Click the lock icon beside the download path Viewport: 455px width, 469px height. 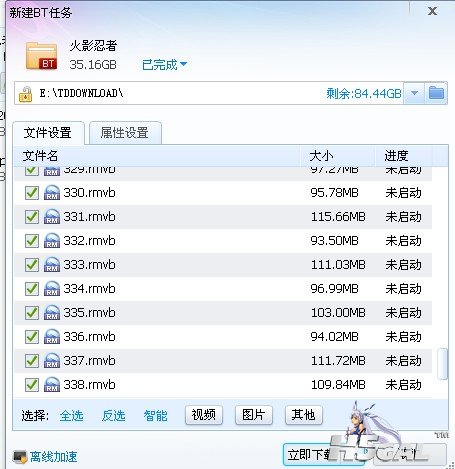(25, 94)
